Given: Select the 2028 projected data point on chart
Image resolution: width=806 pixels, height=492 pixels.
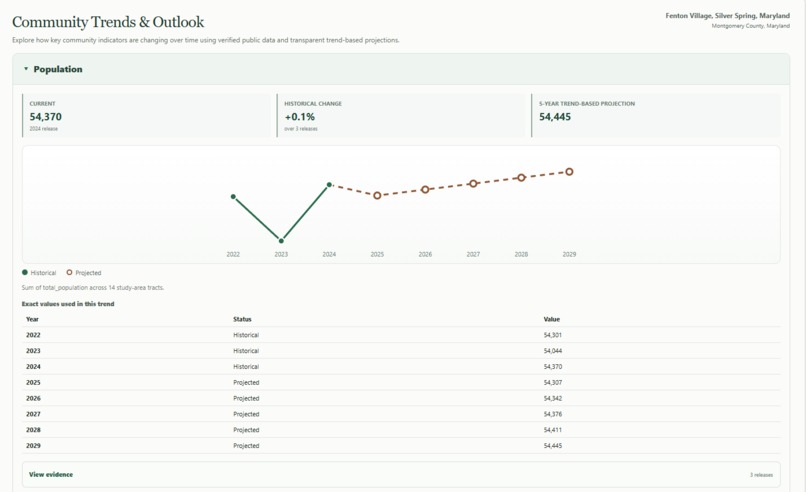Looking at the screenshot, I should 521,177.
